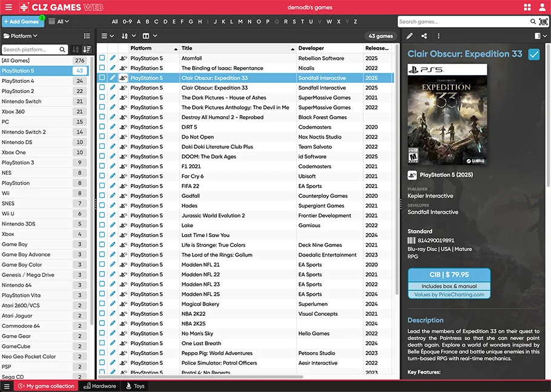Open Values by PriceCharting.com link
The height and width of the screenshot is (392, 551).
click(449, 295)
